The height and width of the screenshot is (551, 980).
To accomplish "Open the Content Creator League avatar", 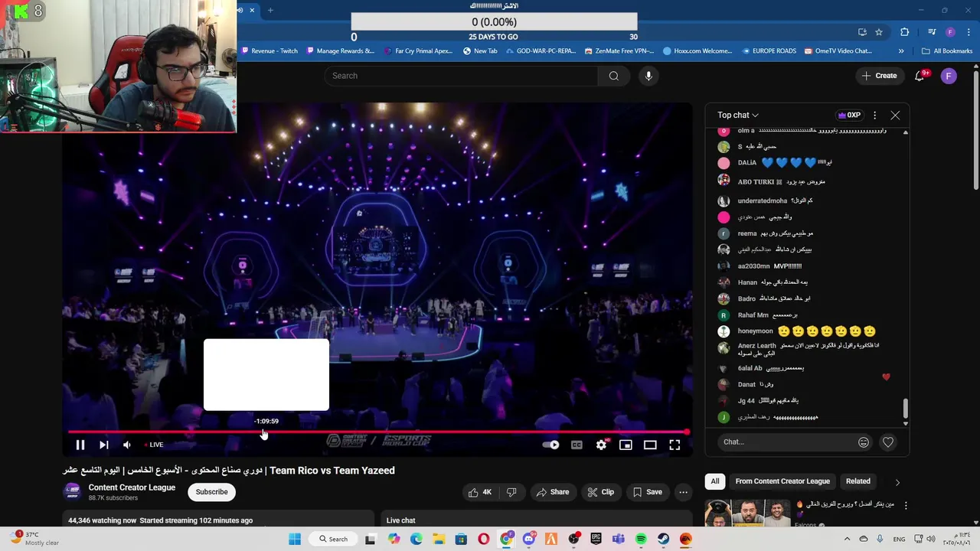I will tap(73, 491).
